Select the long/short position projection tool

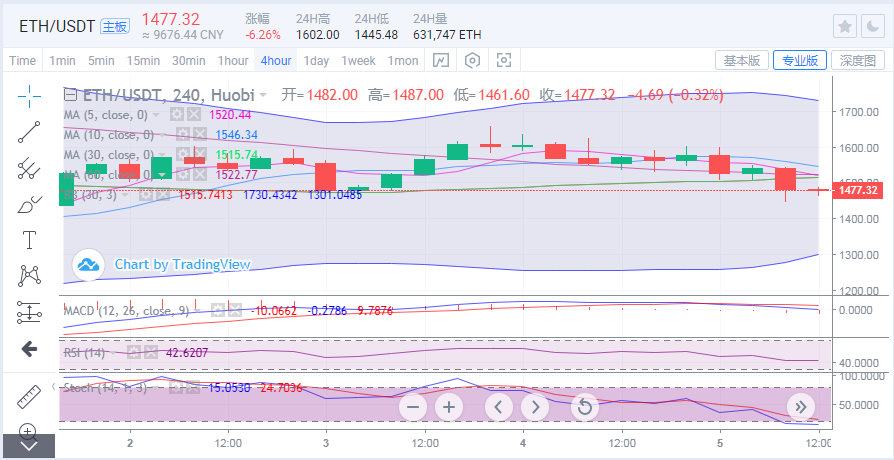29,312
